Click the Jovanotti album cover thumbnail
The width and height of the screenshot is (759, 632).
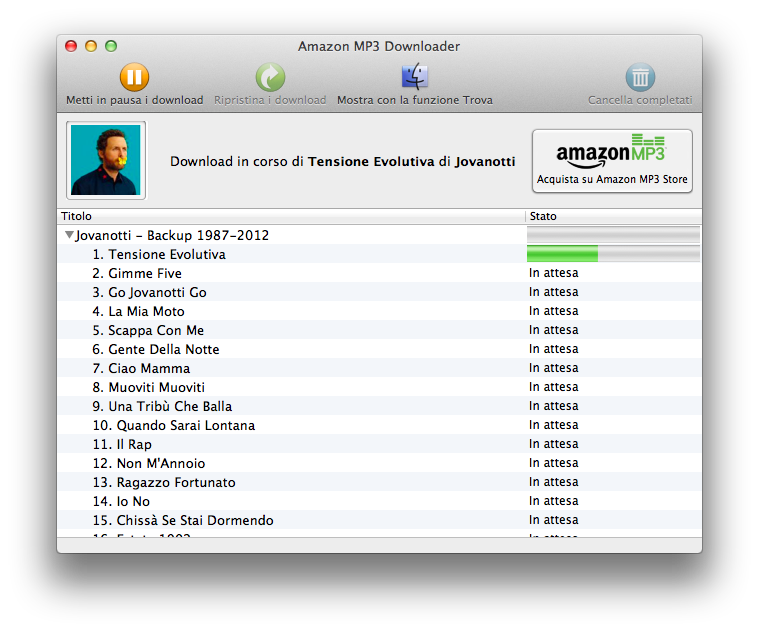pyautogui.click(x=106, y=160)
